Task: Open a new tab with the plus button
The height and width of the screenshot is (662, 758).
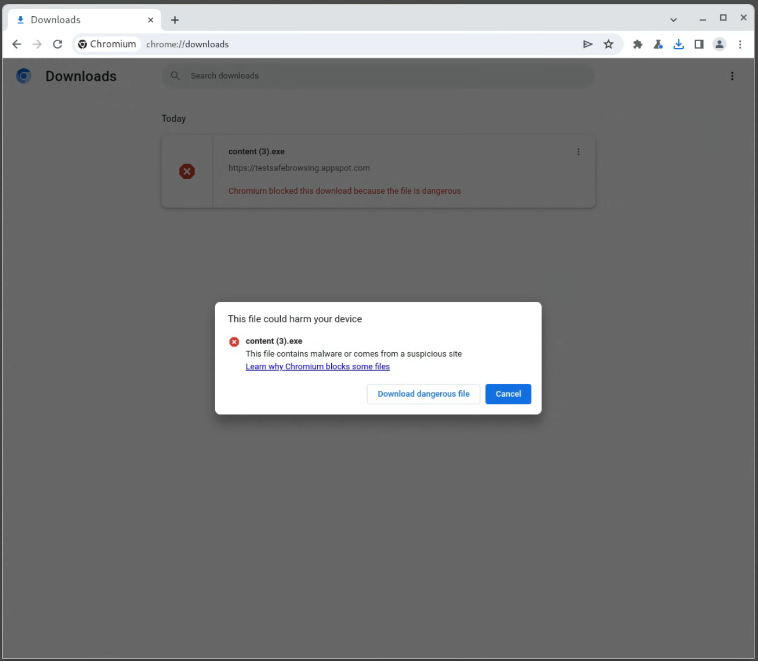Action: tap(175, 20)
